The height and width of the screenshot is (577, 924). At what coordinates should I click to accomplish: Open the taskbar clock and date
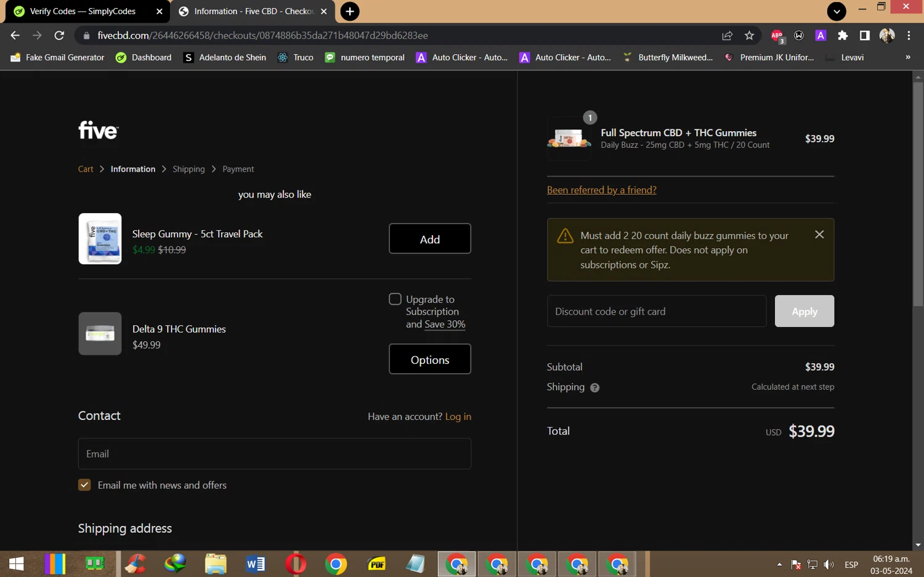(x=891, y=565)
